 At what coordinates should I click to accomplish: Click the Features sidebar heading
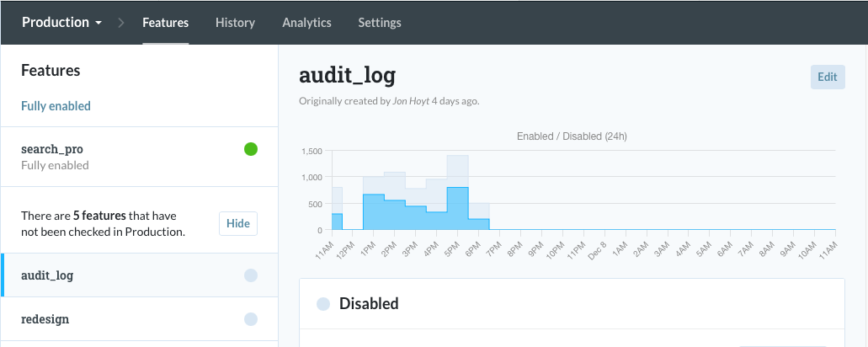click(51, 70)
